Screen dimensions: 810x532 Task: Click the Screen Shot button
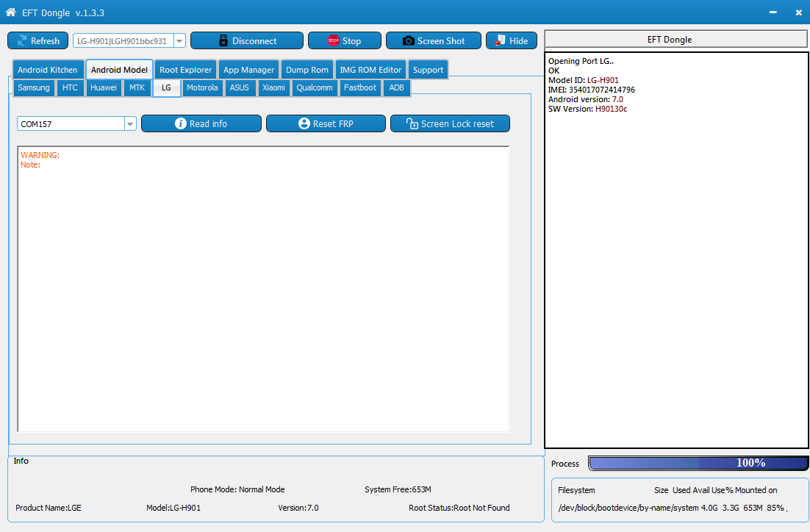pyautogui.click(x=434, y=41)
